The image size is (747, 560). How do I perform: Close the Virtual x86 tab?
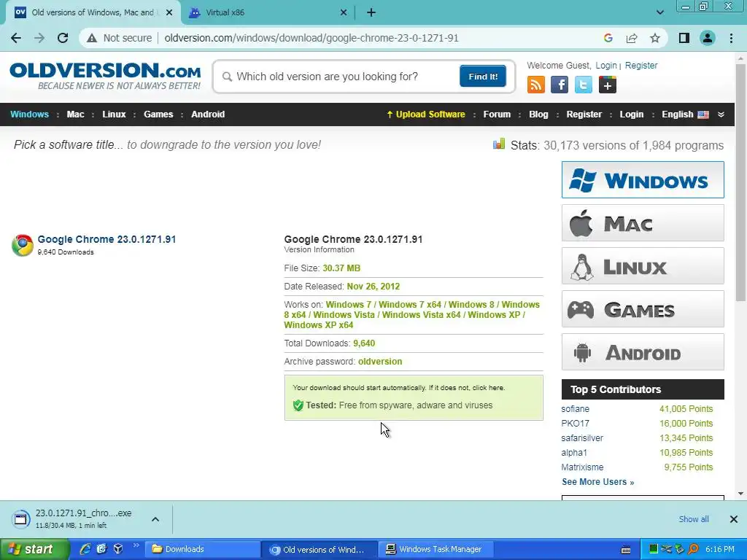point(344,13)
